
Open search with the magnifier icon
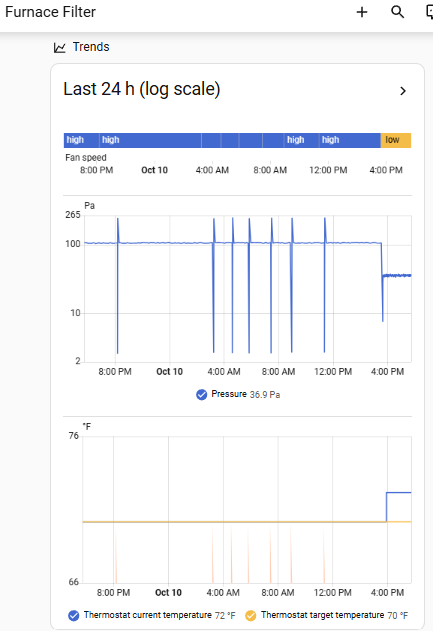[x=397, y=12]
